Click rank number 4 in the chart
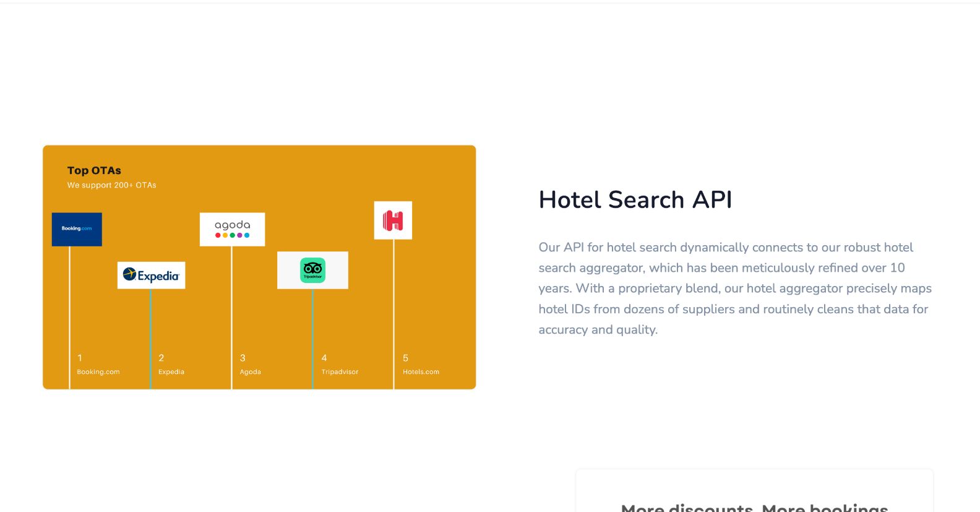980x512 pixels. click(x=324, y=358)
